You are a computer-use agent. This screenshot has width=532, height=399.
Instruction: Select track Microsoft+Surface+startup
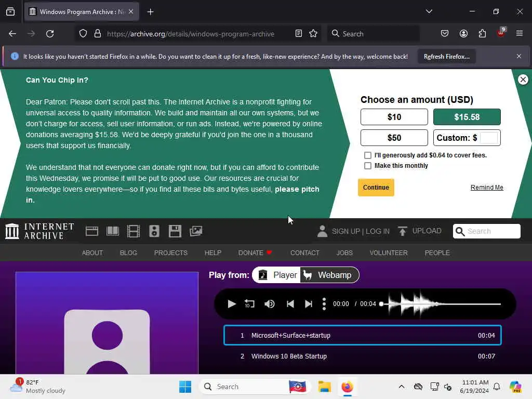tap(362, 335)
